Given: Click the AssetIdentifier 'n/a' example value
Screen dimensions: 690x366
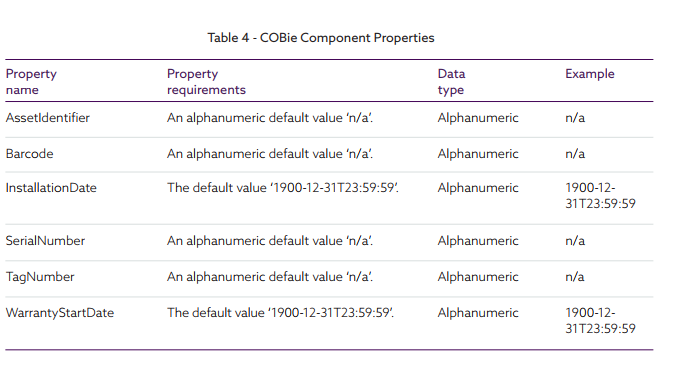Looking at the screenshot, I should point(575,118).
